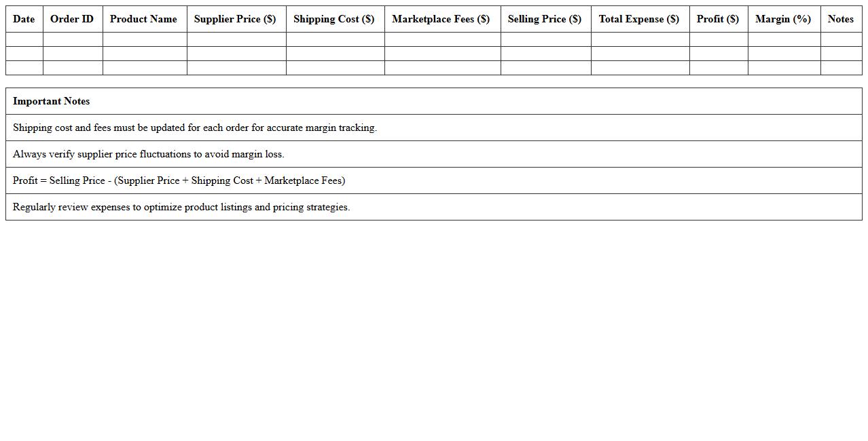Viewport: 868px width, 441px height.
Task: Select first empty row cell under Order ID
Action: pos(73,39)
